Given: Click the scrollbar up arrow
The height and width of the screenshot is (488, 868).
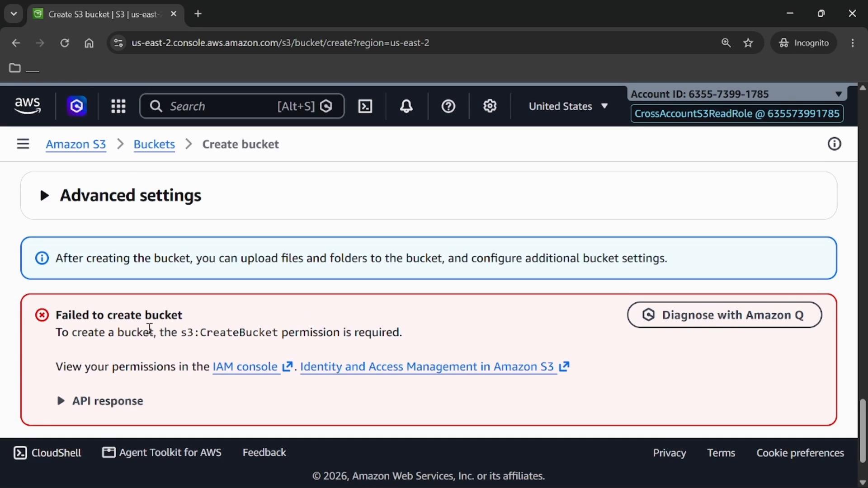Looking at the screenshot, I should pos(863,88).
